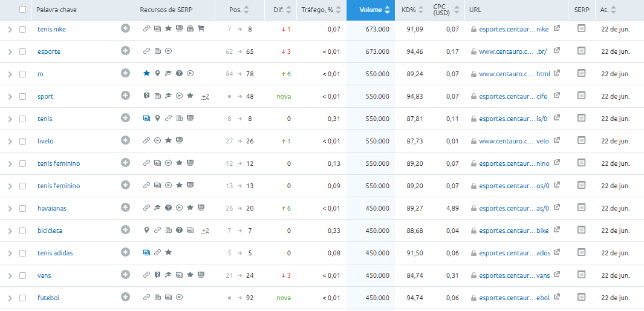Click the bicicleta keyword link
This screenshot has height=311, width=644.
pos(50,231)
